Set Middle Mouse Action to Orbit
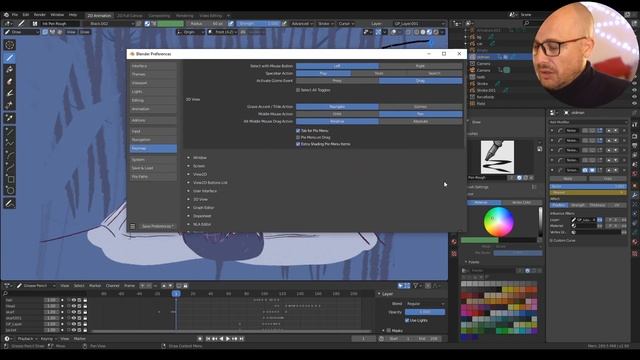The height and width of the screenshot is (360, 640). [x=337, y=114]
